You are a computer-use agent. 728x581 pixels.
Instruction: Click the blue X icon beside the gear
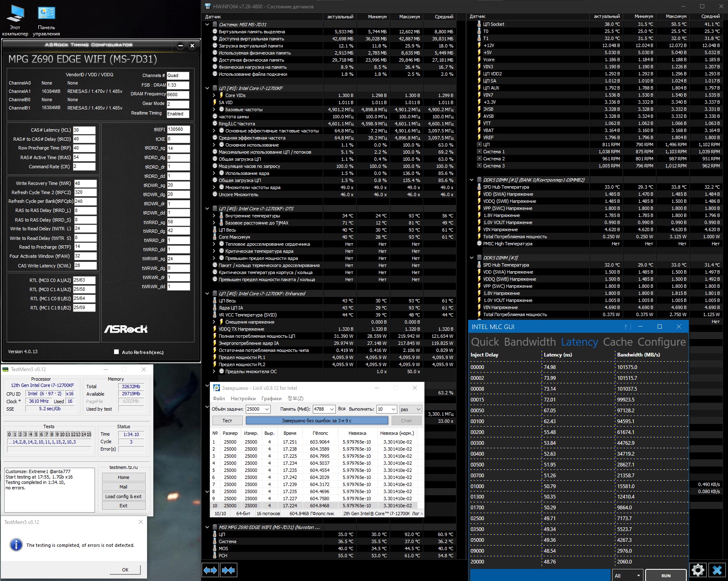pos(717,570)
